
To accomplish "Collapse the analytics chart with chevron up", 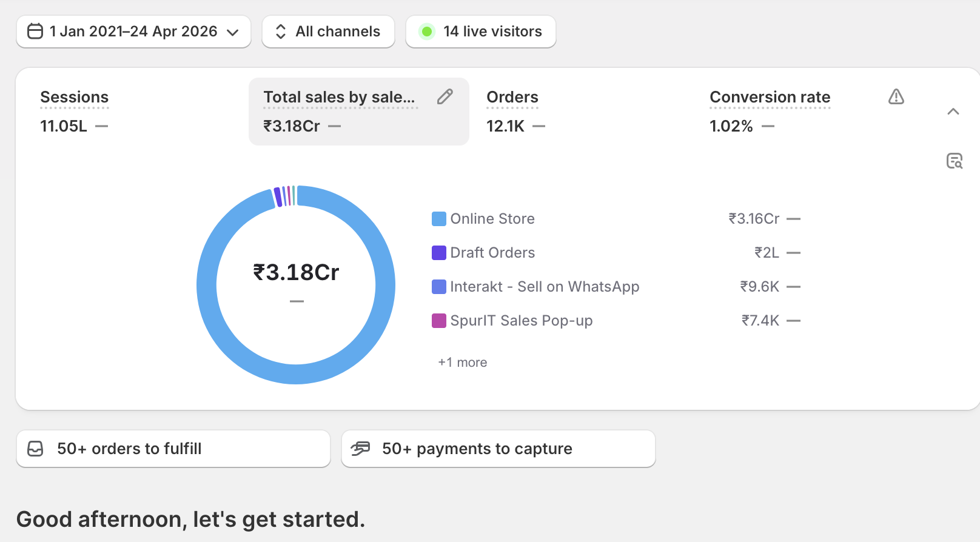I will 953,112.
